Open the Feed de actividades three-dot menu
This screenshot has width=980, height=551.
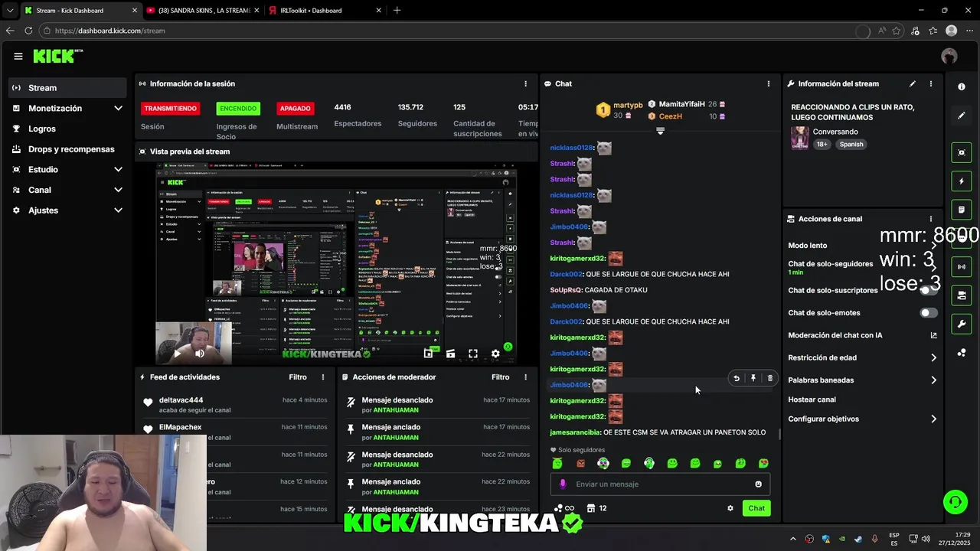coord(323,377)
